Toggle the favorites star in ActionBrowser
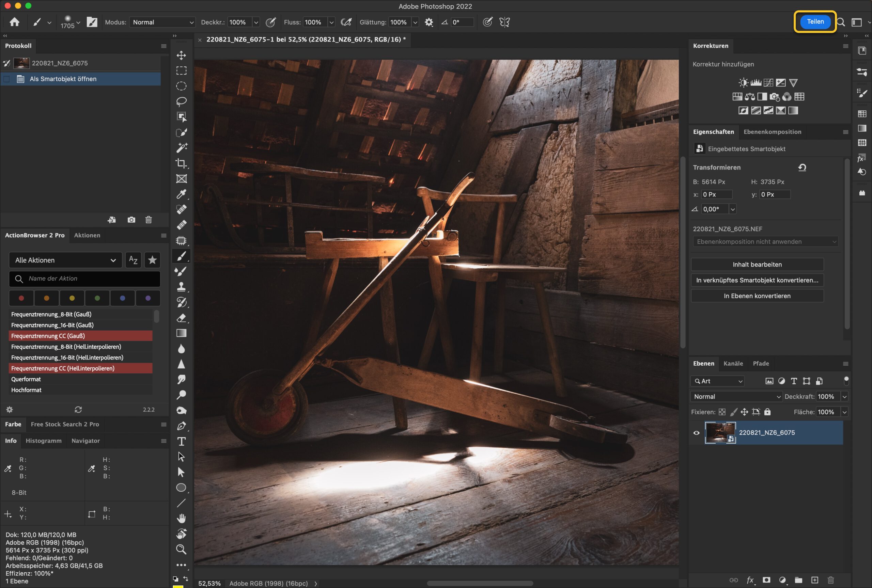 coord(152,260)
